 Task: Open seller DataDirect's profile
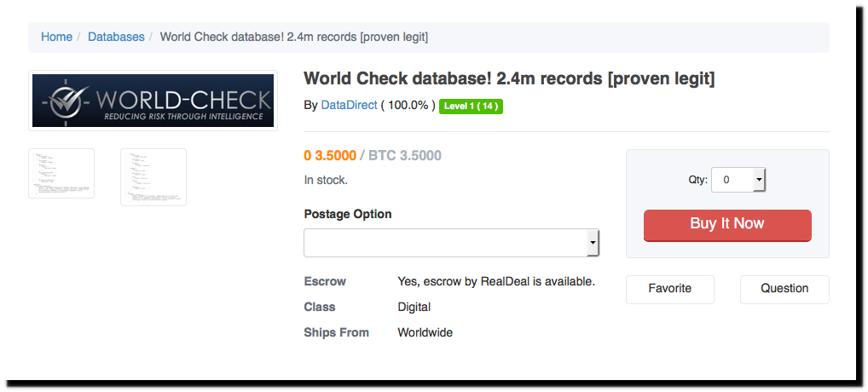[x=350, y=106]
